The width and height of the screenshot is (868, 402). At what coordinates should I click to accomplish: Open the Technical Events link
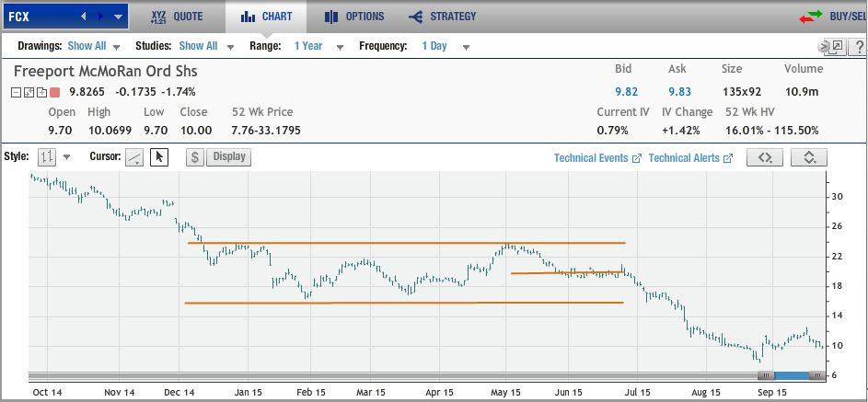coord(596,158)
